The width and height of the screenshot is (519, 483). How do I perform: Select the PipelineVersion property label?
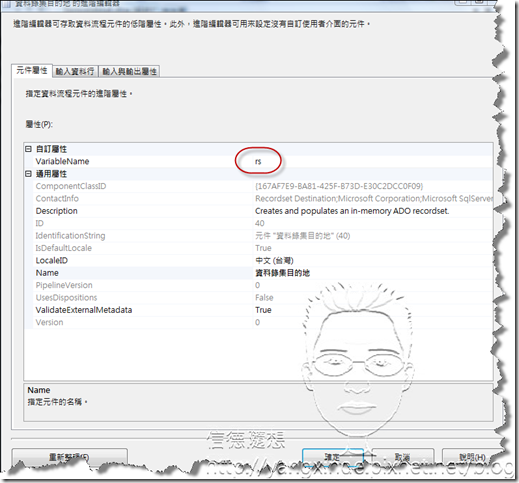(64, 285)
